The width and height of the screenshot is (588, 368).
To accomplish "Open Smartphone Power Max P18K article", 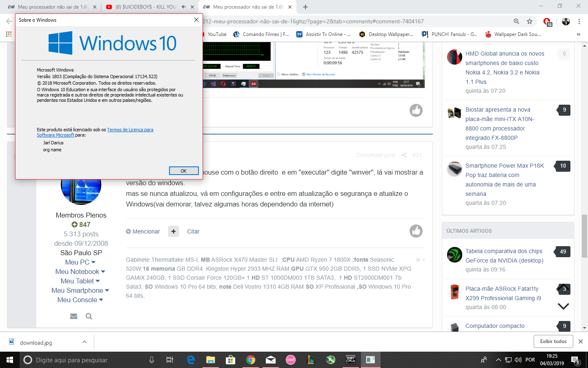I will point(505,180).
